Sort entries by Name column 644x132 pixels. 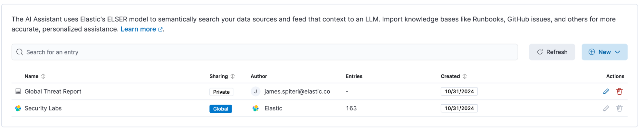pyautogui.click(x=35, y=76)
